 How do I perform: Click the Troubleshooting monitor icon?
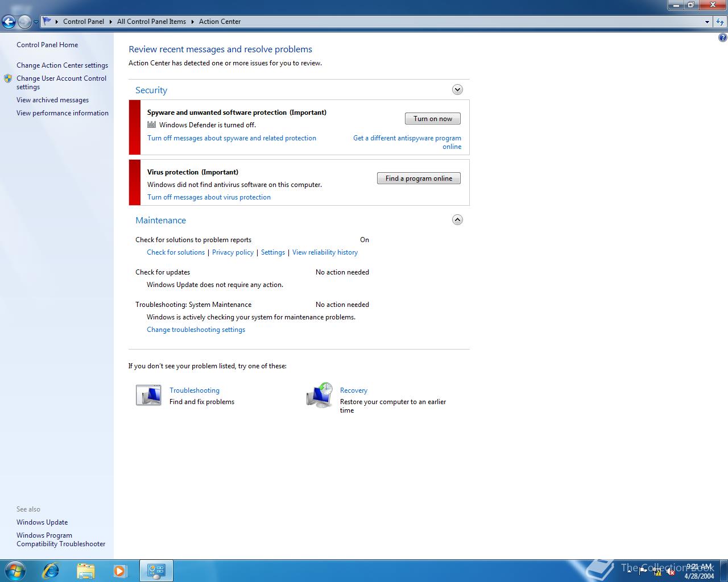tap(148, 395)
